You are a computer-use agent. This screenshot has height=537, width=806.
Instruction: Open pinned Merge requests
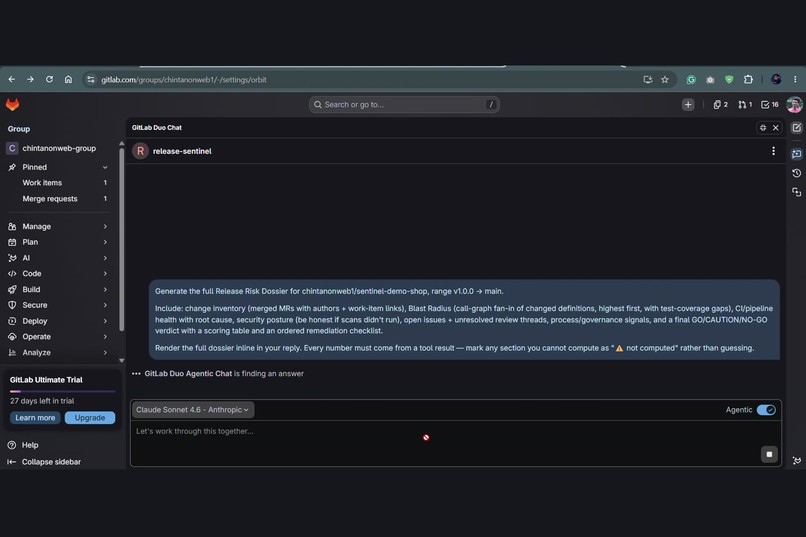click(x=58, y=199)
